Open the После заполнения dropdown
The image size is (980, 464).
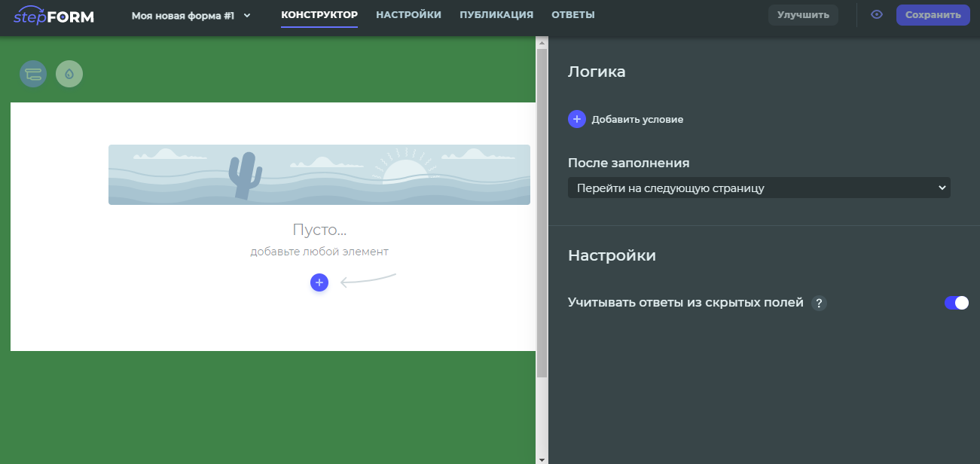[759, 187]
